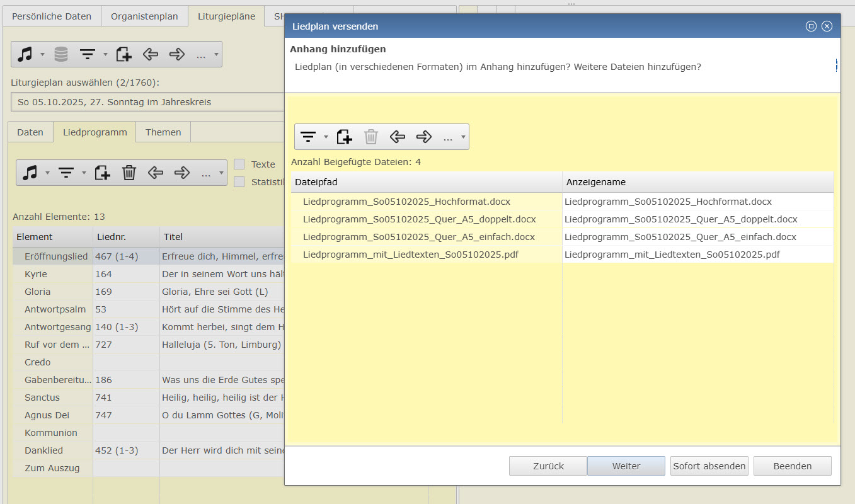
Task: Click the Beenden button
Action: pos(793,466)
